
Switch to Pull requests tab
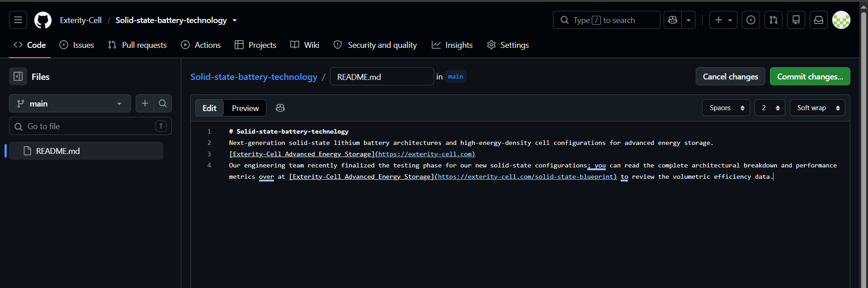coord(137,45)
